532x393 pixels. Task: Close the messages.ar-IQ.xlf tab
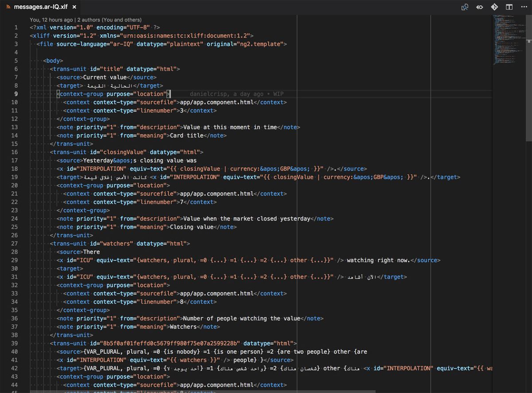(x=73, y=7)
